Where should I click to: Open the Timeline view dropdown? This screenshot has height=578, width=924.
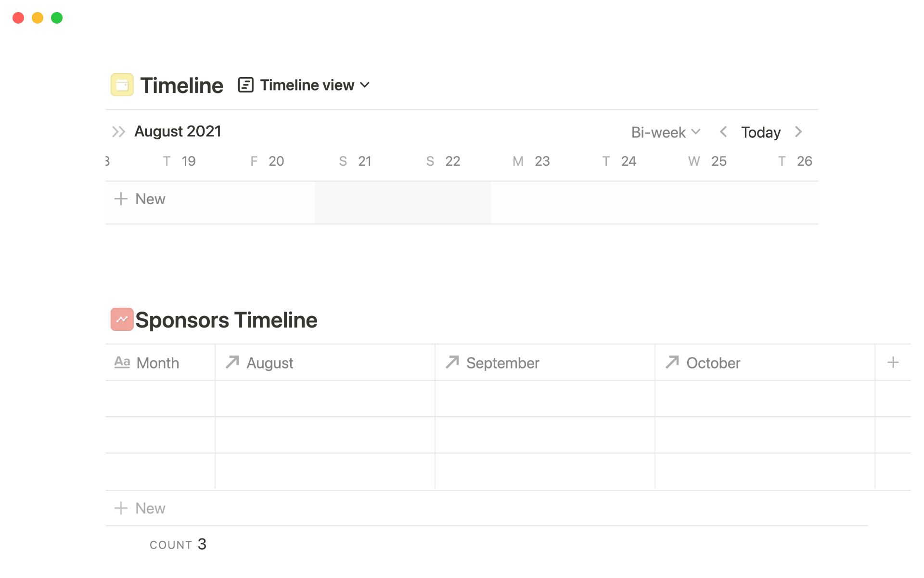tap(305, 85)
